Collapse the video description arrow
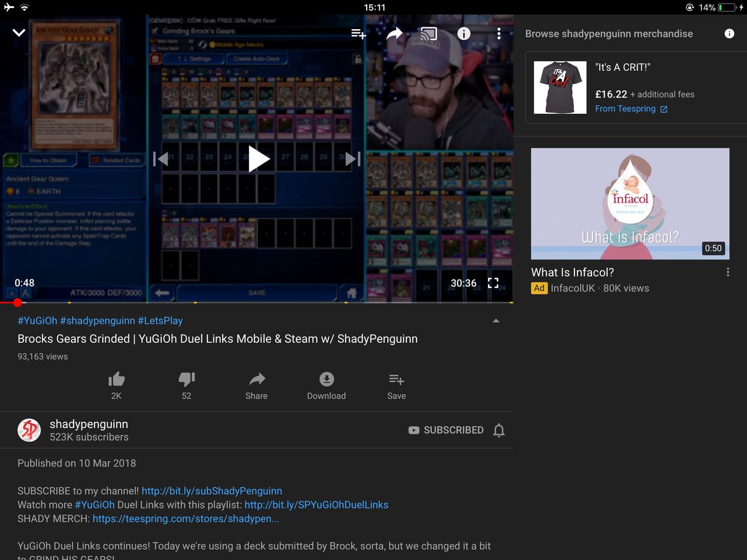The height and width of the screenshot is (560, 747). 496,321
